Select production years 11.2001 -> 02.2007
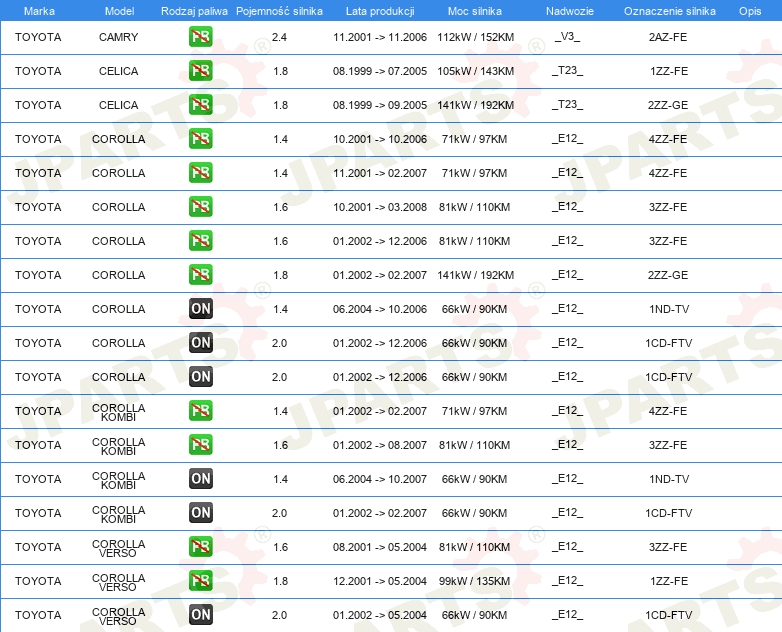 click(380, 173)
